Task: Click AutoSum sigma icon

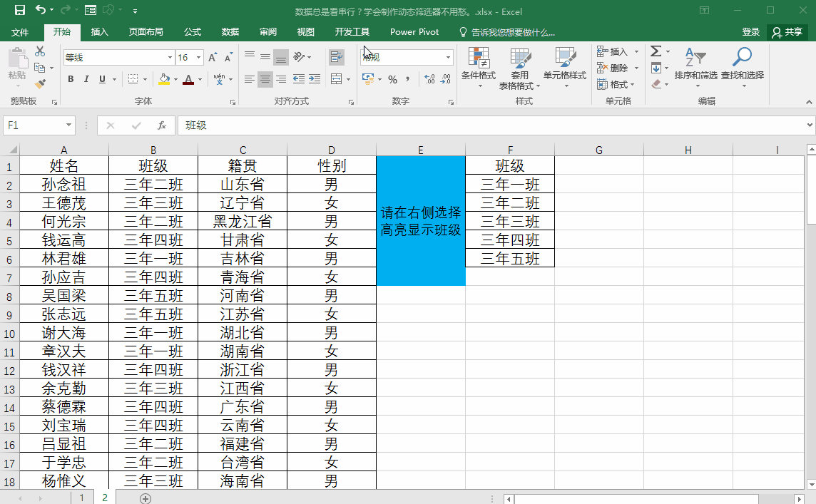Action: (x=656, y=51)
